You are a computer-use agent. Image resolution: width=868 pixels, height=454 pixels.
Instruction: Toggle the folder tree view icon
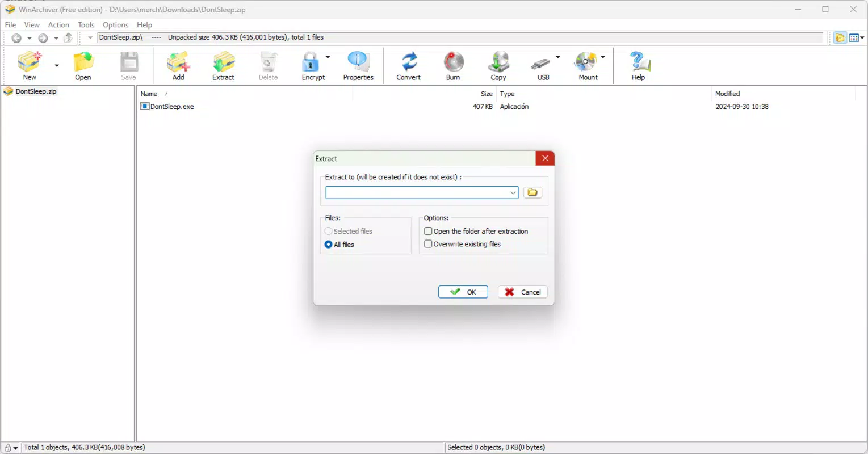pyautogui.click(x=840, y=38)
